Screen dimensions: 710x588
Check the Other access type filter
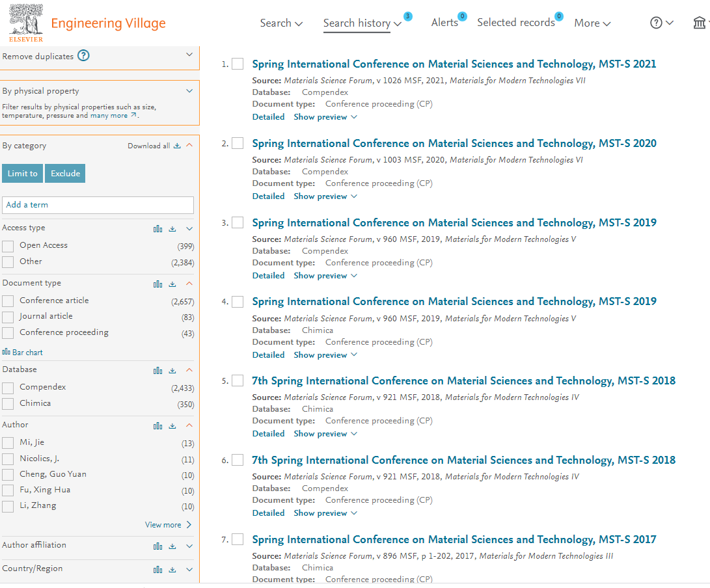click(x=8, y=262)
